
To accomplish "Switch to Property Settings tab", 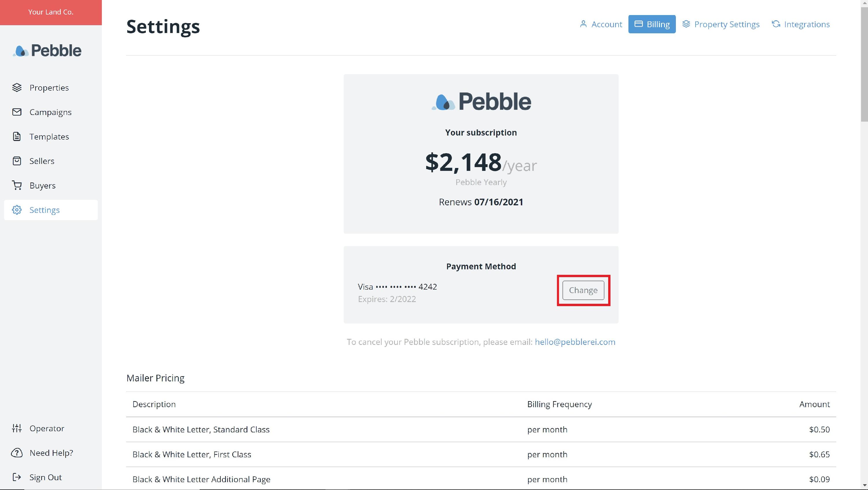I will click(721, 24).
